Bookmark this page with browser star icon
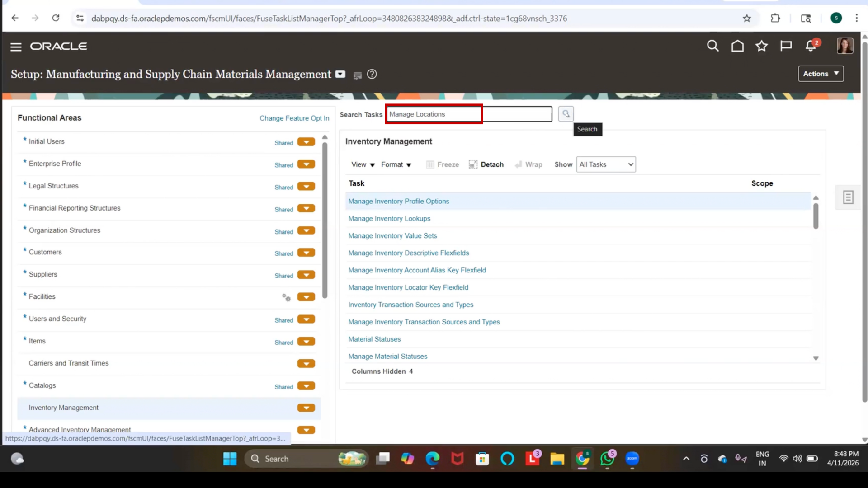868x488 pixels. (747, 19)
